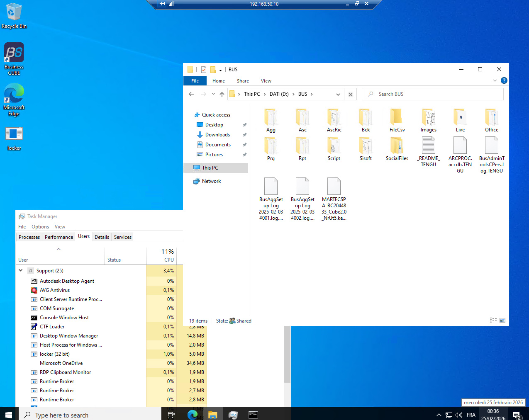Expand the Explorer ribbon chevron
This screenshot has height=420, width=529.
click(495, 80)
